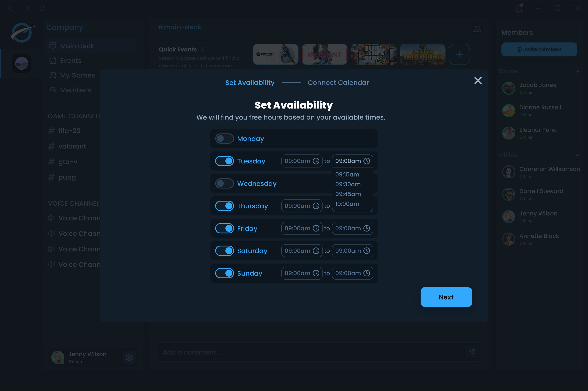Click send comment arrow icon
The width and height of the screenshot is (588, 391).
[x=472, y=352]
